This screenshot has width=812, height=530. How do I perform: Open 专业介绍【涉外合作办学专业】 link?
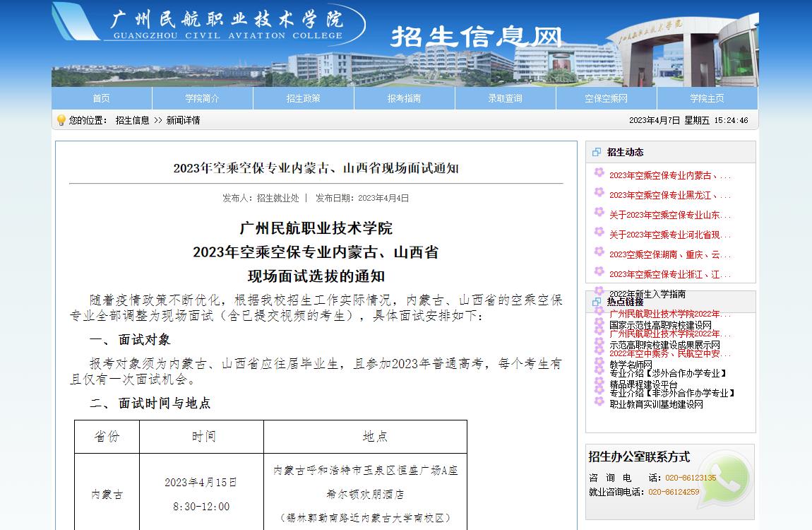(669, 373)
